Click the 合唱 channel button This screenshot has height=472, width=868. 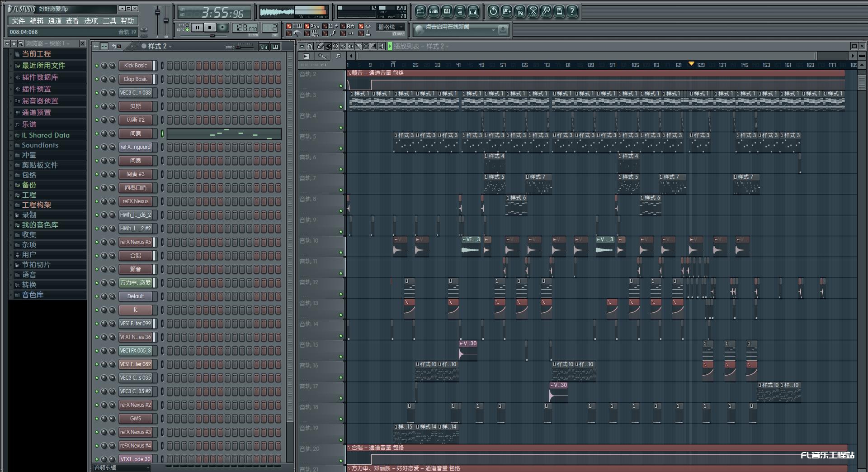pos(136,256)
